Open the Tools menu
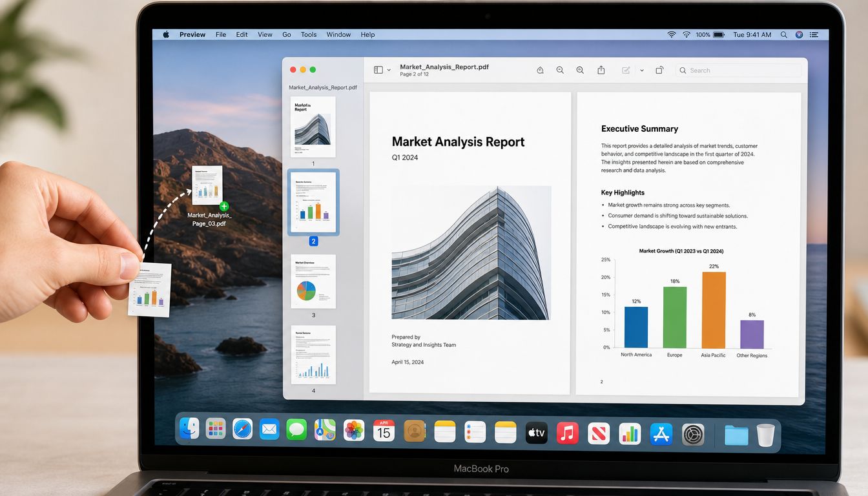The image size is (868, 496). point(309,35)
